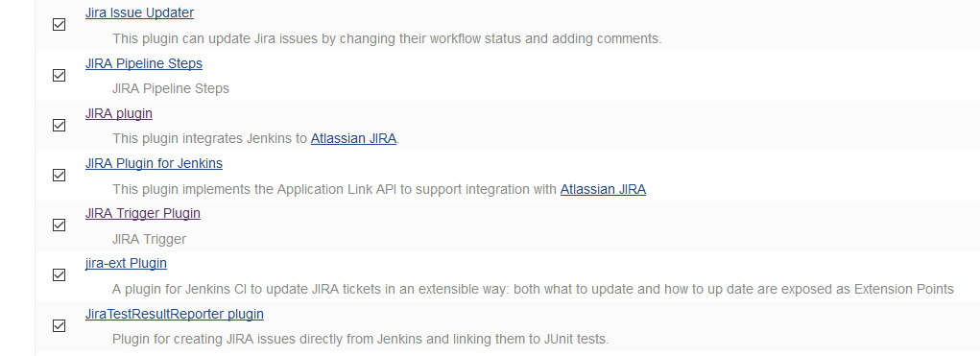Click the jira-ext Plugin link
Image resolution: width=980 pixels, height=356 pixels.
126,264
